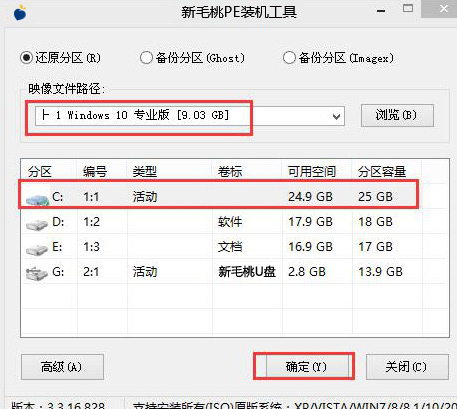Confirm with the 确定 (Y) button
Screen dimensions: 457x409
(x=306, y=367)
